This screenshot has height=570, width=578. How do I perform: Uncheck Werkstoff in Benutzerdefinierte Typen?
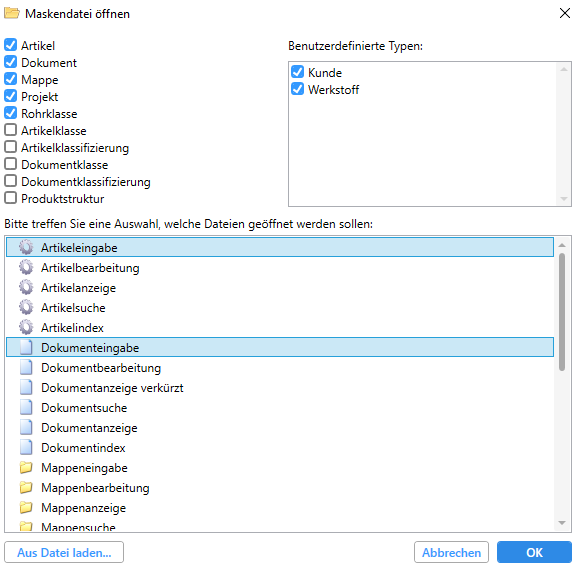[x=297, y=89]
